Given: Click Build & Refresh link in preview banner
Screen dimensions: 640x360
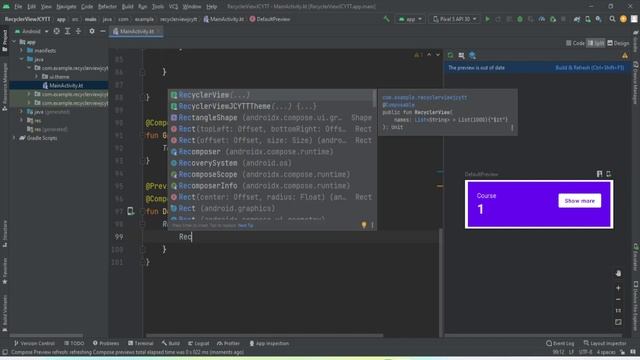Looking at the screenshot, I should (589, 68).
